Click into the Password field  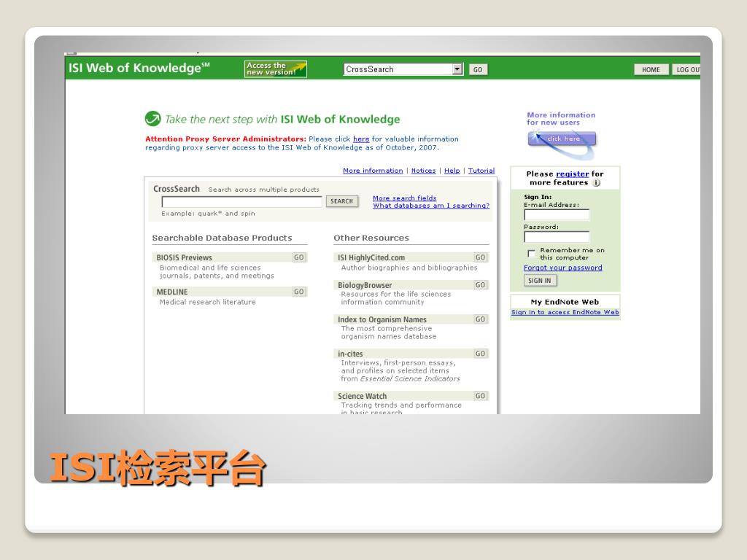click(557, 237)
